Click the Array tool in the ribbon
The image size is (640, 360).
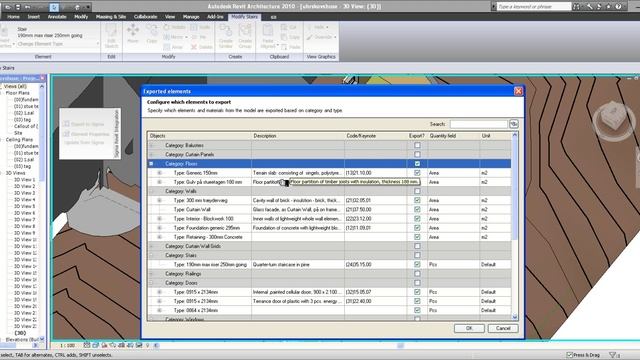[173, 47]
